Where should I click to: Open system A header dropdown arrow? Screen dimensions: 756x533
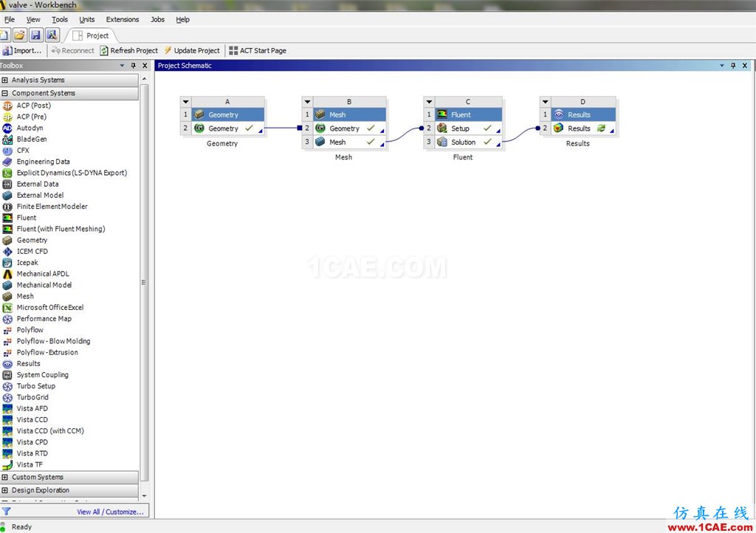click(186, 102)
